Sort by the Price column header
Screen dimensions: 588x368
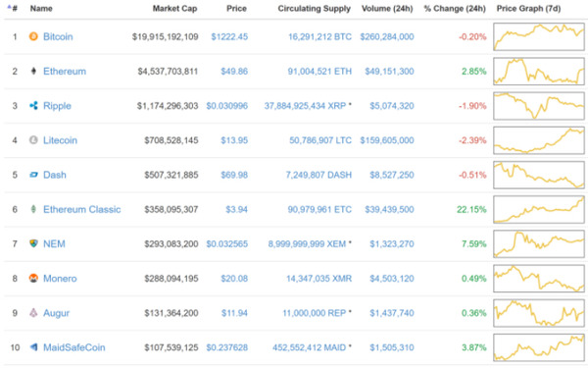pos(236,8)
